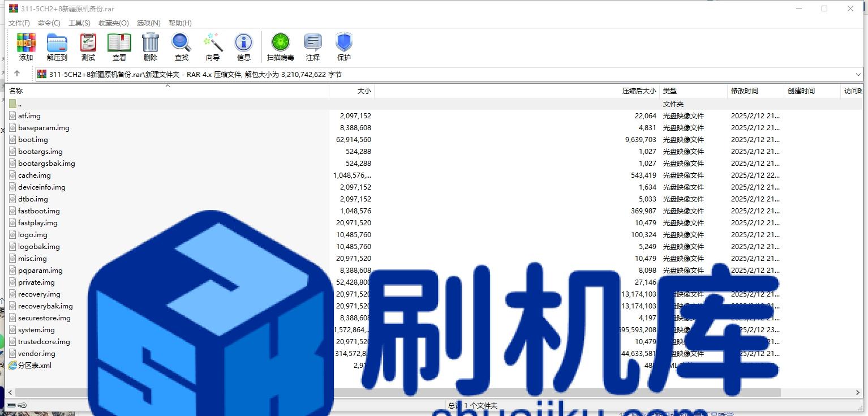Select recovery.img in the file list
Image resolution: width=868 pixels, height=416 pixels.
tap(39, 294)
